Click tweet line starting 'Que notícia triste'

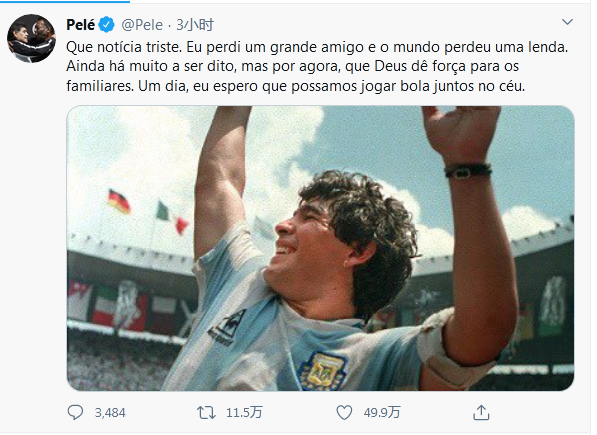[x=317, y=47]
